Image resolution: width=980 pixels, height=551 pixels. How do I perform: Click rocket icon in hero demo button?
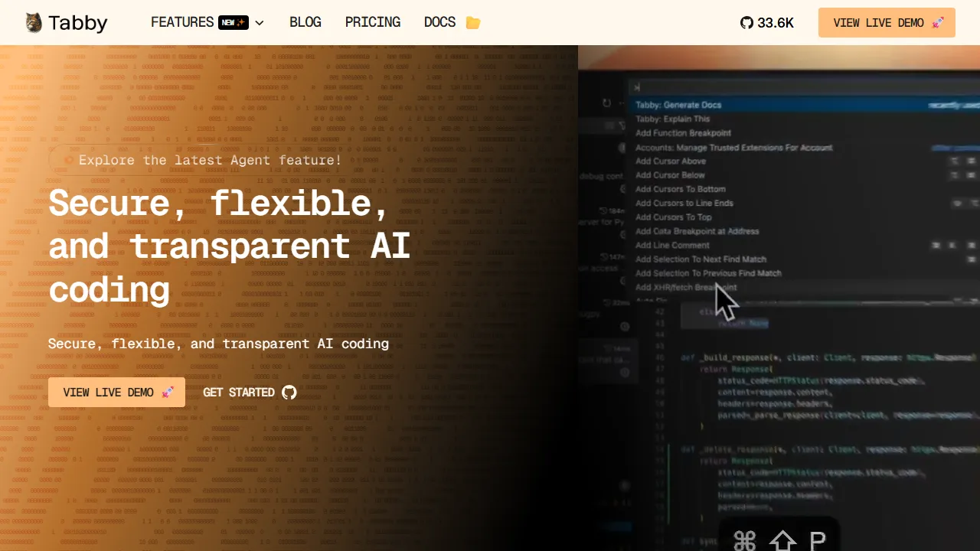168,393
